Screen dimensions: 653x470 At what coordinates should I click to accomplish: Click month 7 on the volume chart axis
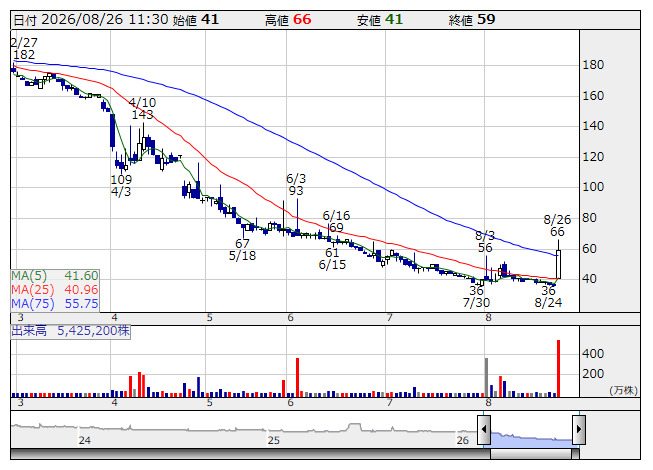pos(389,403)
